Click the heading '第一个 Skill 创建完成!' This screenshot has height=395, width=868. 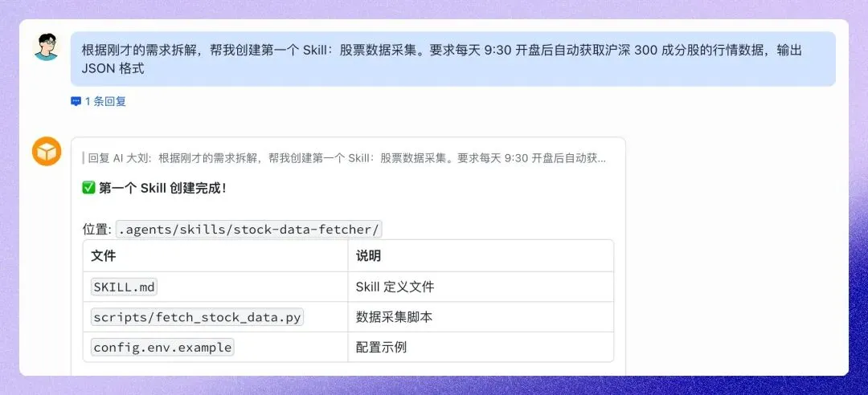click(162, 188)
